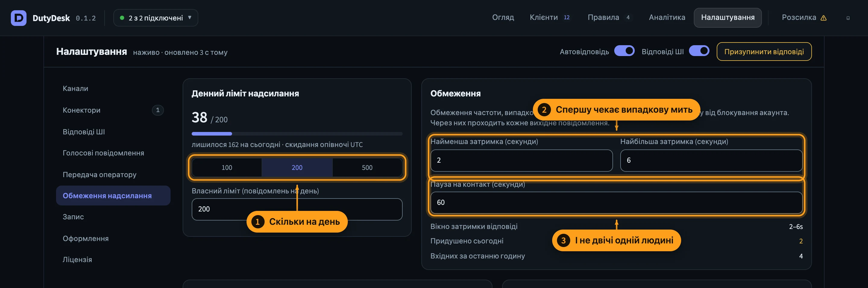Click the Призупинити відповіді button
868x288 pixels.
[764, 52]
